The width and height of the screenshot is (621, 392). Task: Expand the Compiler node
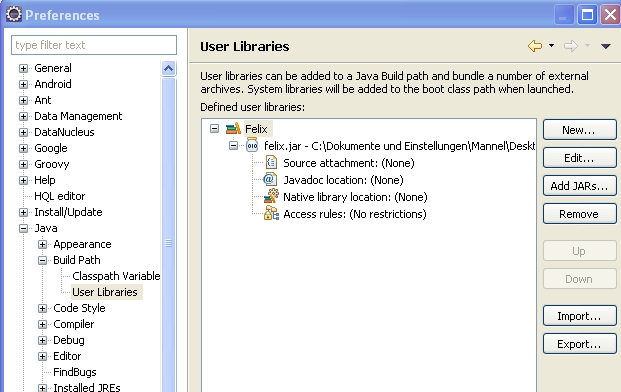click(42, 324)
